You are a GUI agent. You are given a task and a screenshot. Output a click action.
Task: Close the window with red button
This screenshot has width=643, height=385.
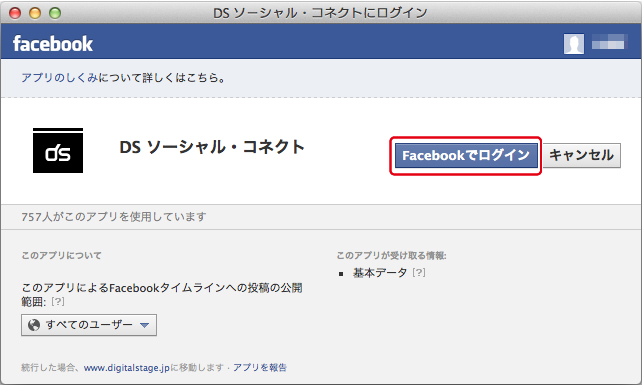[x=15, y=13]
